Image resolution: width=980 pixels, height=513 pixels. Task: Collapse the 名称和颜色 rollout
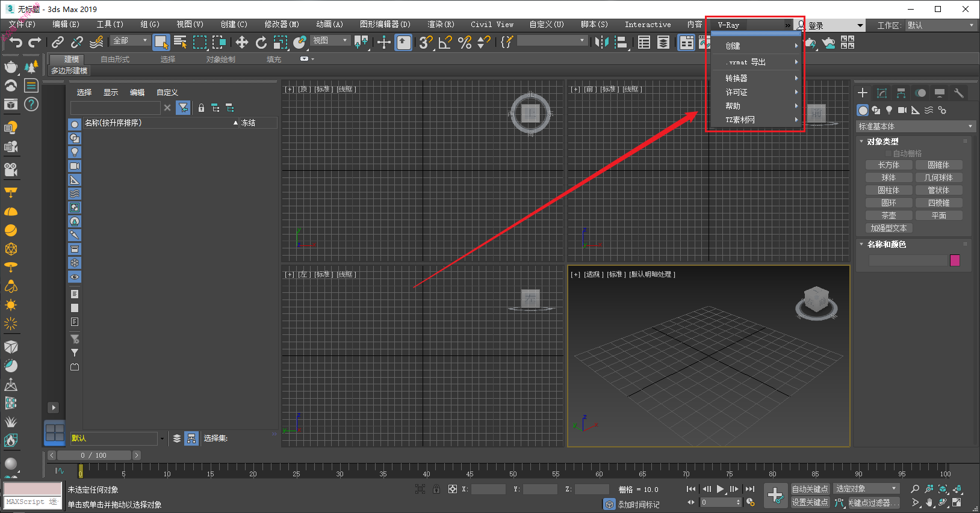(x=886, y=244)
